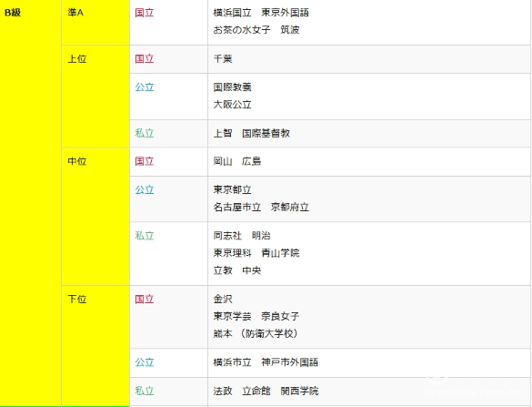The image size is (532, 407).
Task: Click 国立 link beside 金沢
Action: tap(145, 299)
